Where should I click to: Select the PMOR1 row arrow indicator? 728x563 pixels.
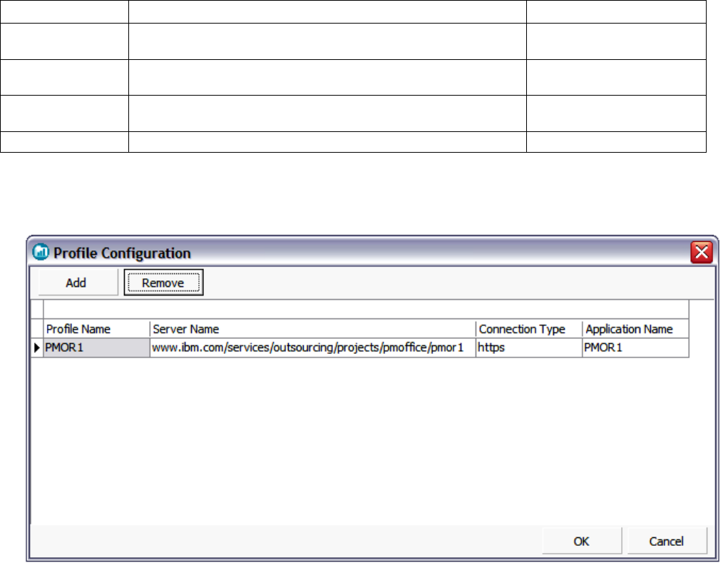coord(37,348)
